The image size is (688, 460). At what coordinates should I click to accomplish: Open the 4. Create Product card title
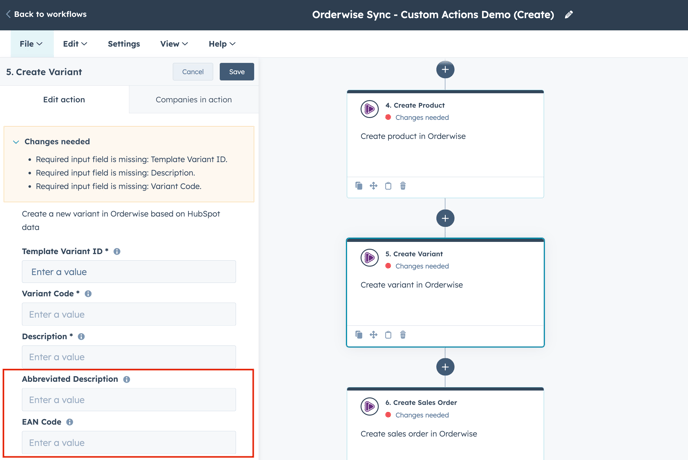415,105
